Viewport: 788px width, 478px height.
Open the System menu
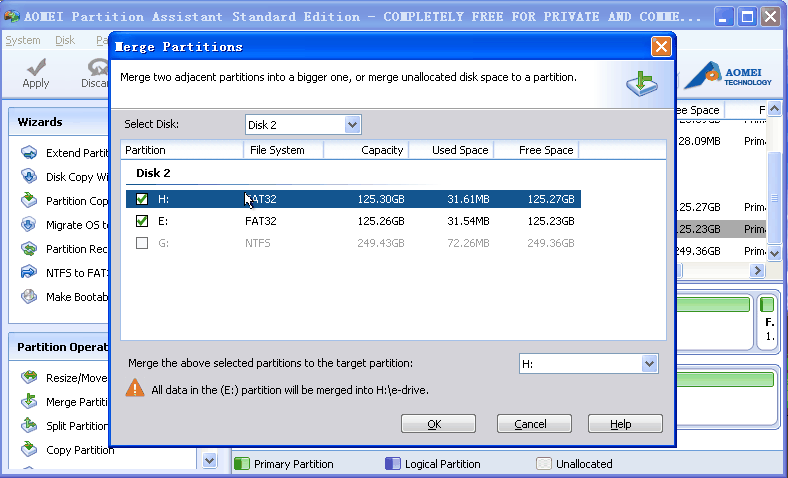(23, 40)
